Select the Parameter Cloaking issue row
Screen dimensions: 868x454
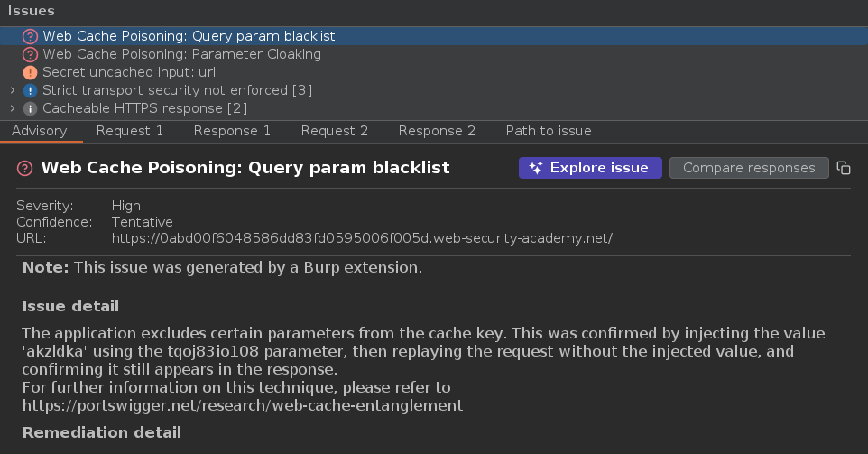click(181, 54)
